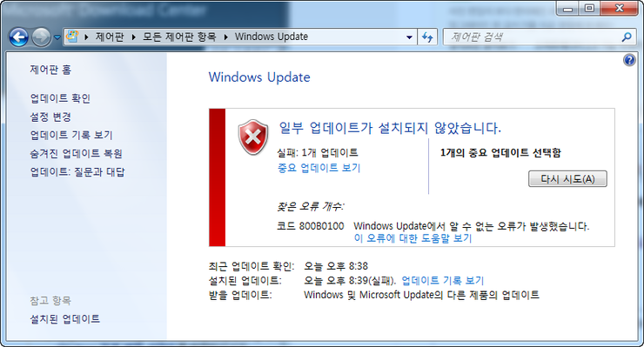Open recent pages dropdown beside nav arrows
The image size is (644, 347).
[57, 37]
